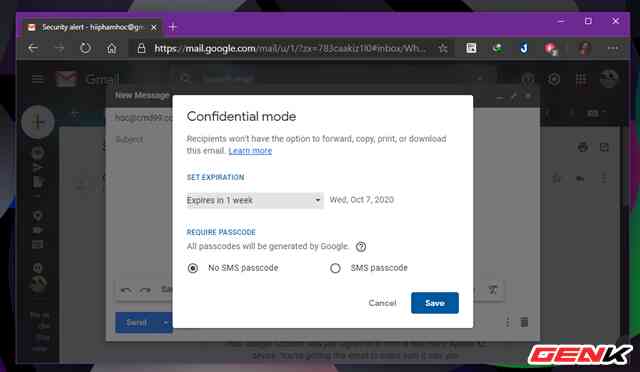Open the Gmail main menu hamburger icon
Screen dimensions: 640x372
click(38, 78)
